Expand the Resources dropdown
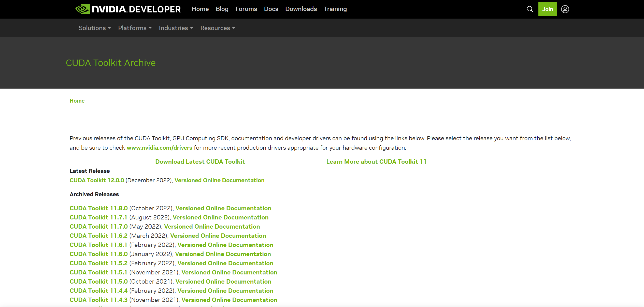Screen dimensions: 644x307 [218, 28]
